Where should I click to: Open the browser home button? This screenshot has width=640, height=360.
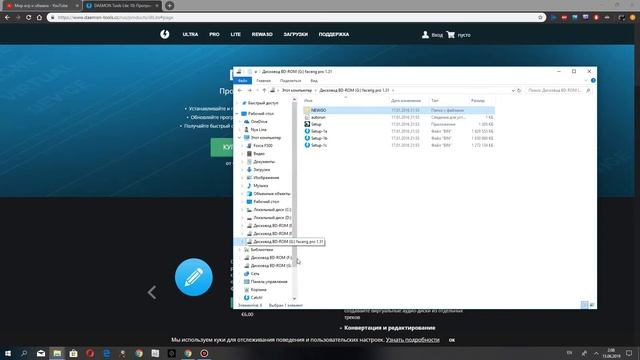(39, 18)
